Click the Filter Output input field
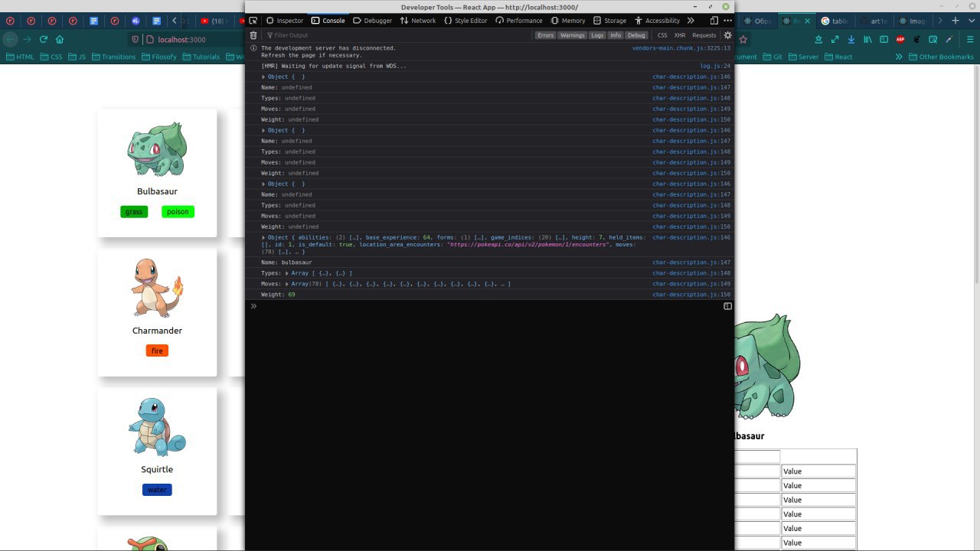The image size is (980, 551). pyautogui.click(x=398, y=35)
